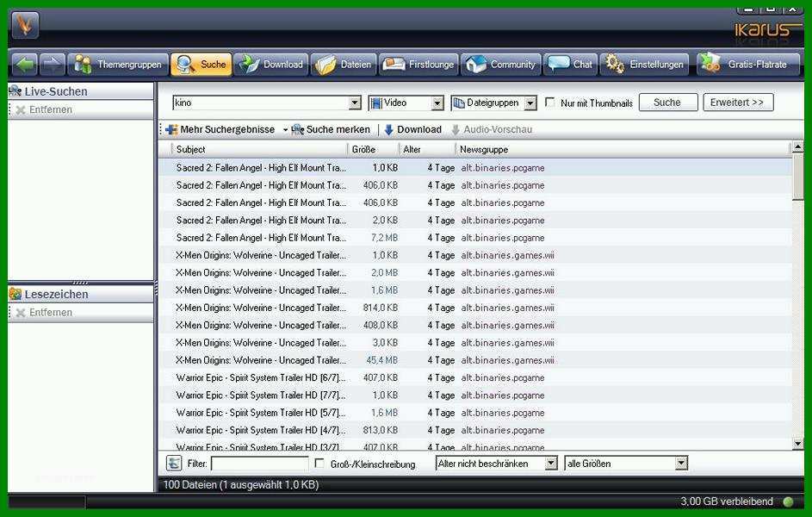Open the Chat tab
812x517 pixels.
click(571, 65)
